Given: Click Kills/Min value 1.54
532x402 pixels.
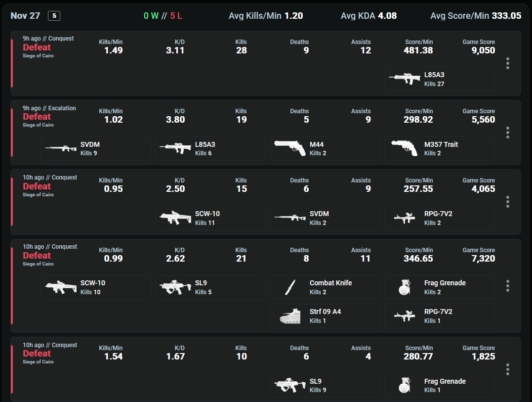Looking at the screenshot, I should point(113,357).
